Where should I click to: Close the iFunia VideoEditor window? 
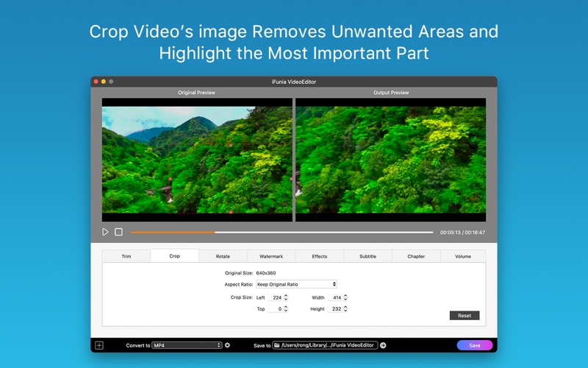[x=96, y=82]
